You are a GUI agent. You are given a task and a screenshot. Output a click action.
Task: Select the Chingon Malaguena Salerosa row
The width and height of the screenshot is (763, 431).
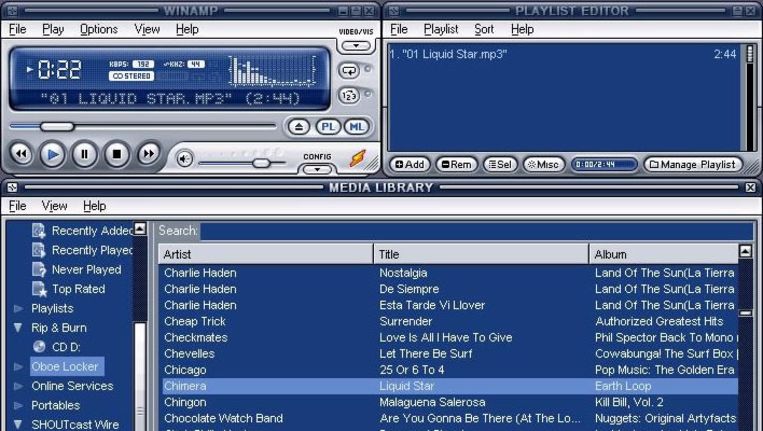tap(450, 402)
